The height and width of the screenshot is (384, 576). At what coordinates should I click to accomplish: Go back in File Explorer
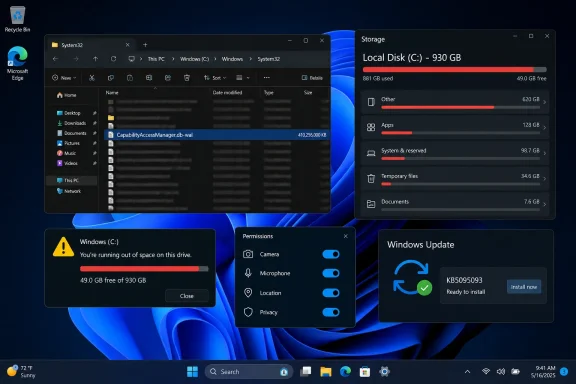coord(55,59)
